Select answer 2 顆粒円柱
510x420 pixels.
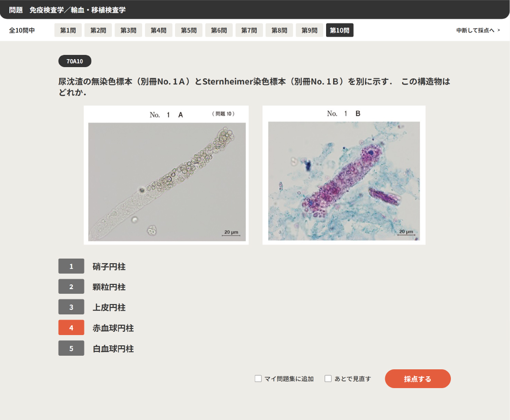(x=71, y=287)
